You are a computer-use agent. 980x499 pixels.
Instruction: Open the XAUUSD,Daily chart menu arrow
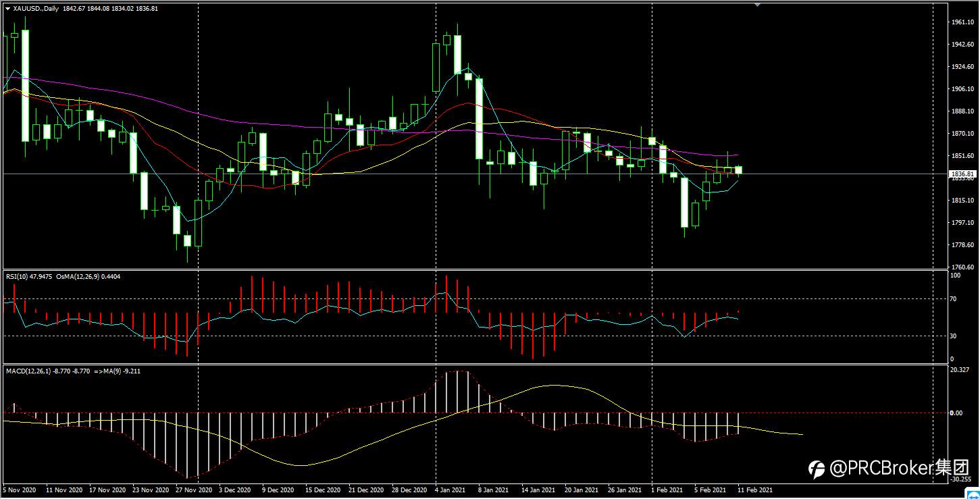tap(7, 8)
